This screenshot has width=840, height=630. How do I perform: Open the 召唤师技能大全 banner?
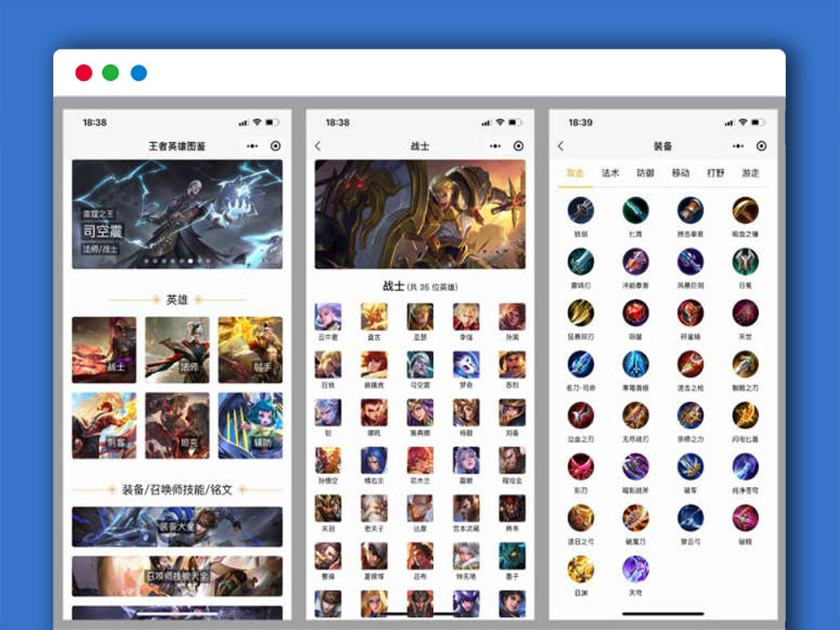177,576
